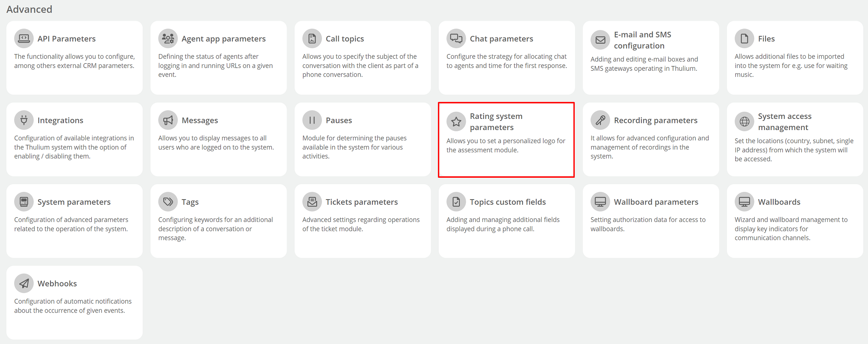Viewport: 868px width, 344px height.
Task: Click the Wallboards monitor icon
Action: (744, 202)
